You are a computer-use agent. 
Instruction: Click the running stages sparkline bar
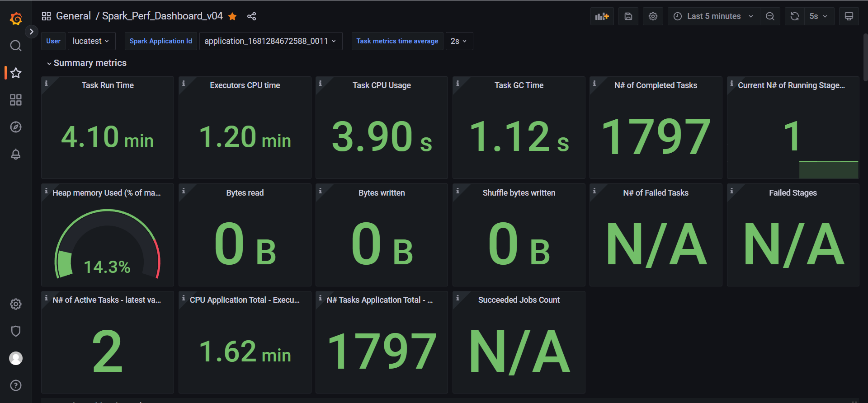click(829, 170)
